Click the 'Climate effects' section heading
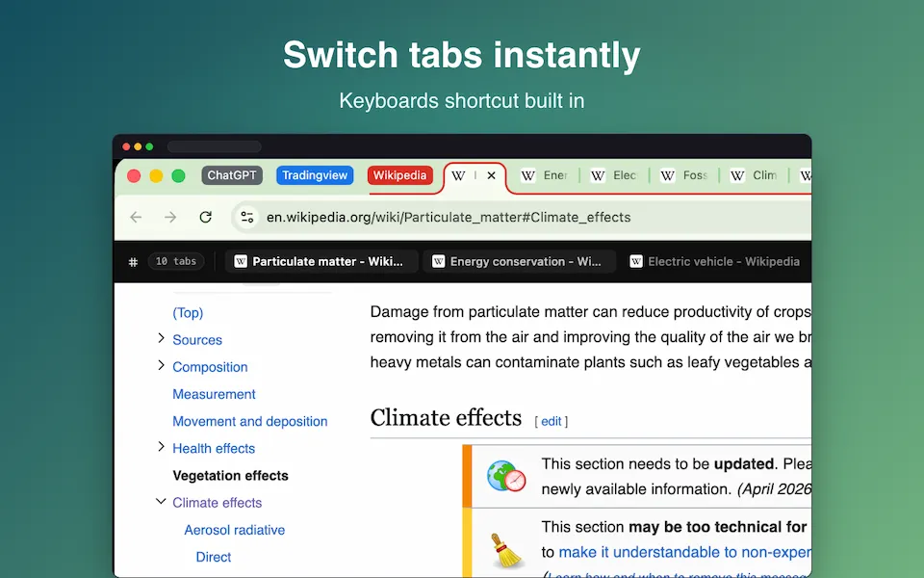924x578 pixels. coord(446,417)
